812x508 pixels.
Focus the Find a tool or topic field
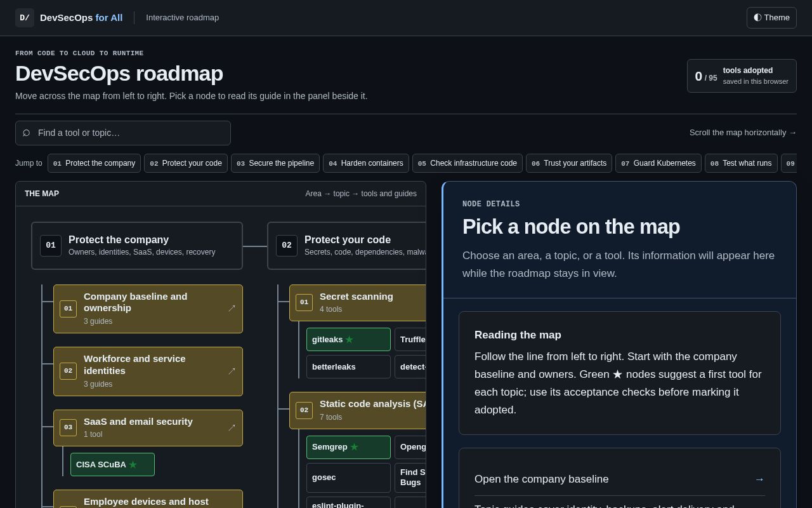click(123, 133)
